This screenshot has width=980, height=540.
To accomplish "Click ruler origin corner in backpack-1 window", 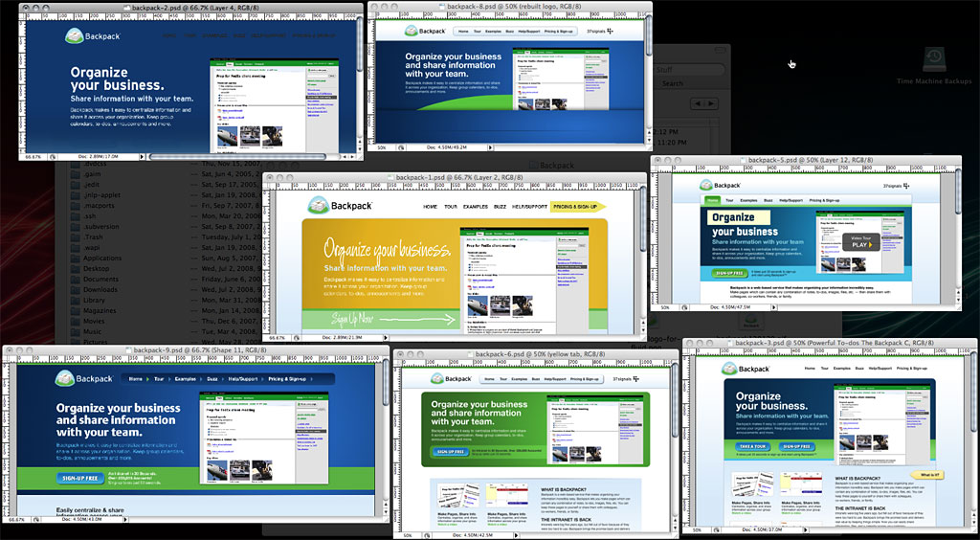I will [x=268, y=187].
